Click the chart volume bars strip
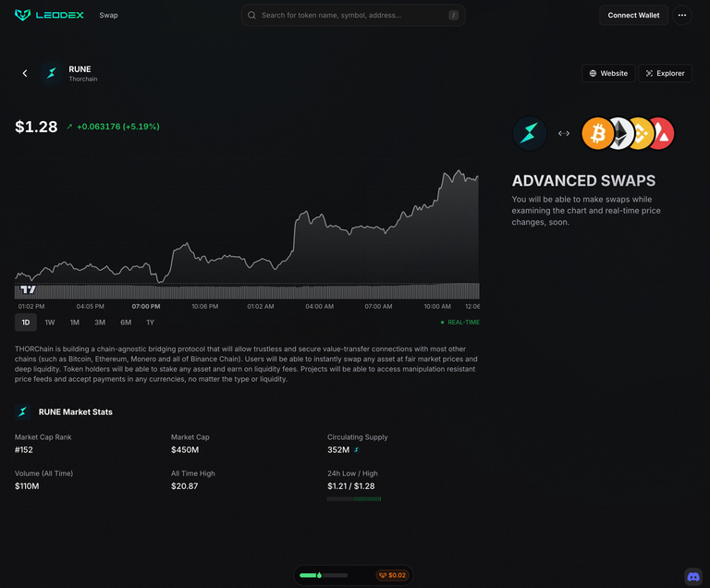 click(247, 291)
